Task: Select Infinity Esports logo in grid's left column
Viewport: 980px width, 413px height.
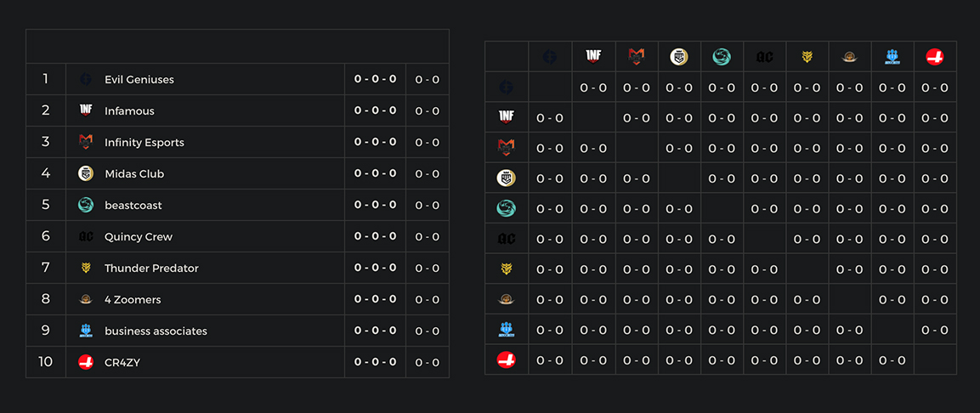Action: 507,149
